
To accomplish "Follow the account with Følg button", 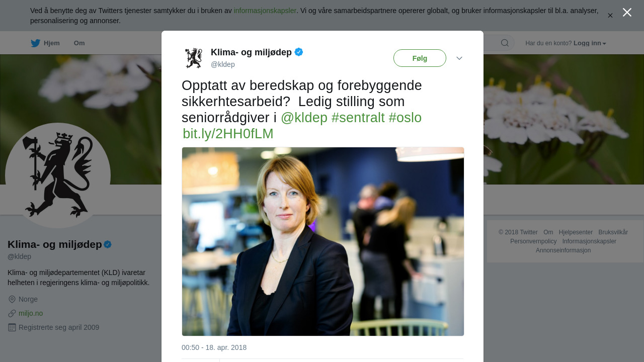I will tap(420, 58).
